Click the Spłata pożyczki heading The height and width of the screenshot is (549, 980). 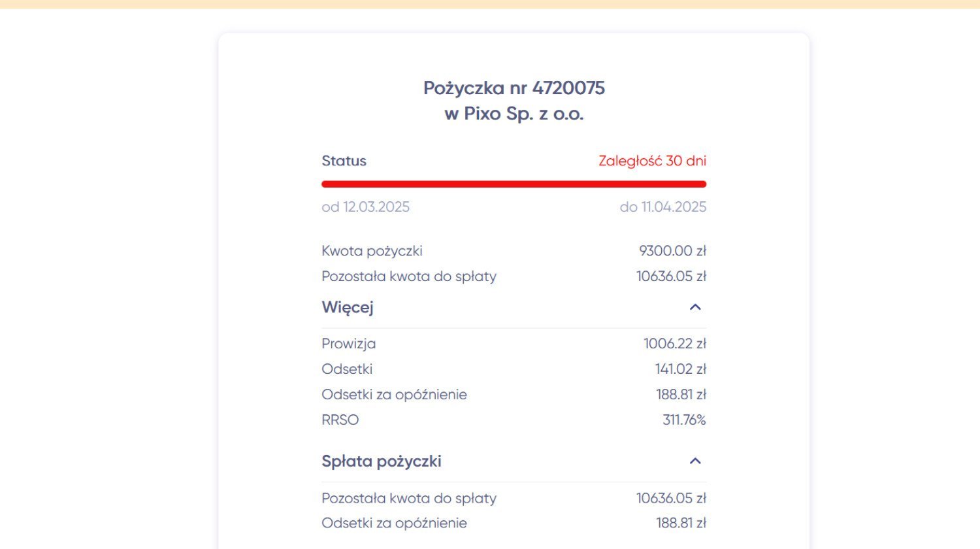pyautogui.click(x=382, y=461)
